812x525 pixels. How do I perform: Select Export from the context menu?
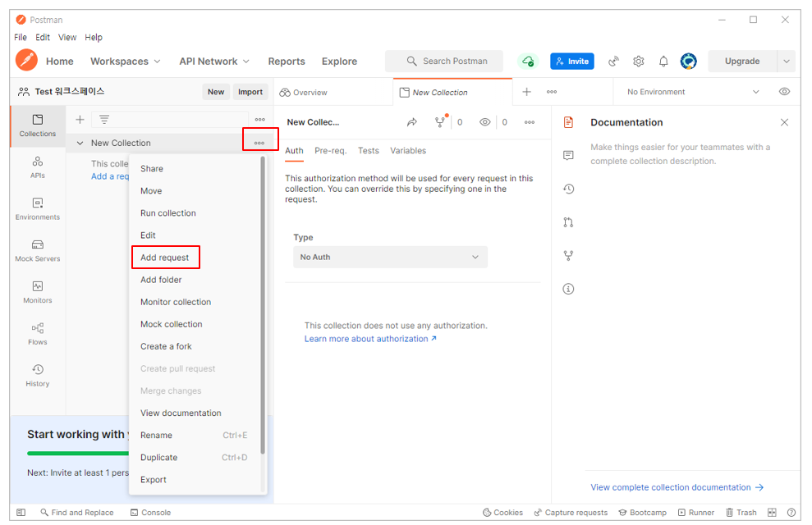point(154,480)
